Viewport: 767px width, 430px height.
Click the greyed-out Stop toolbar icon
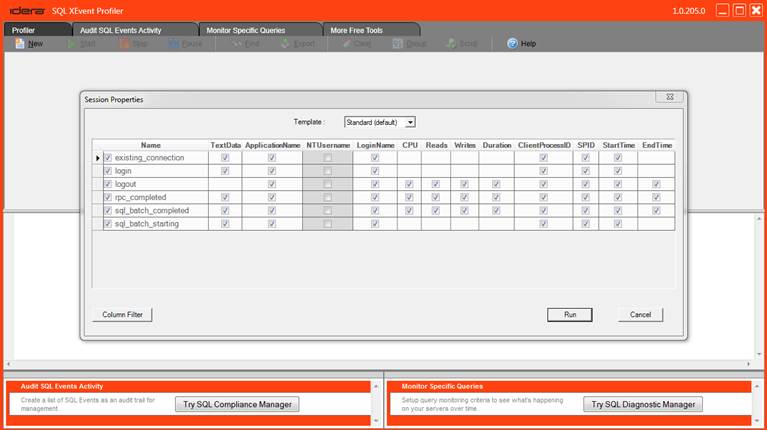[124, 44]
